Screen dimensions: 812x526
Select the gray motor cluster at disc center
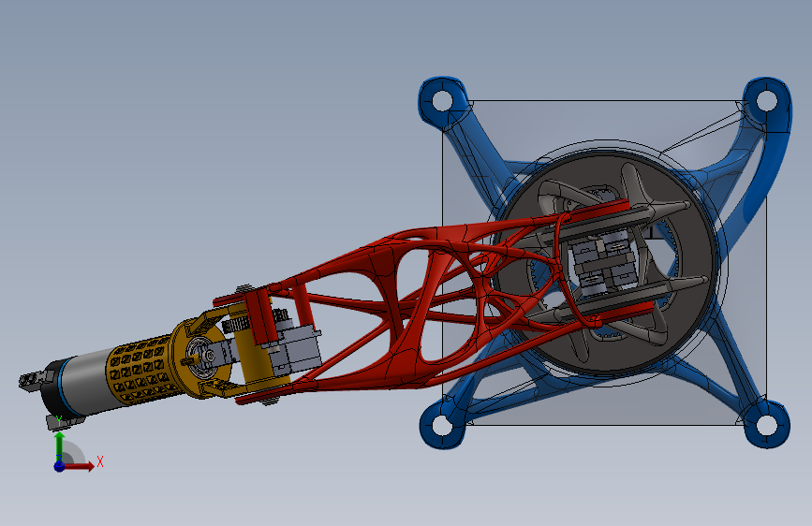point(603,262)
